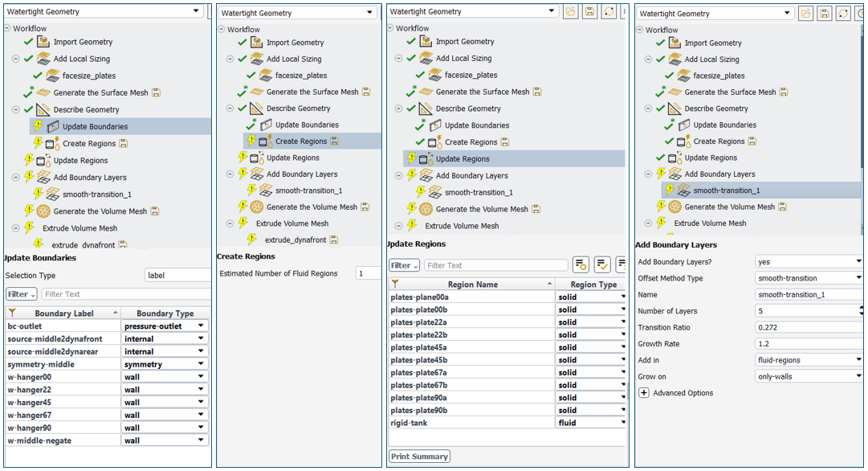Click Filter Text field in Update Boundaries panel

(x=126, y=294)
